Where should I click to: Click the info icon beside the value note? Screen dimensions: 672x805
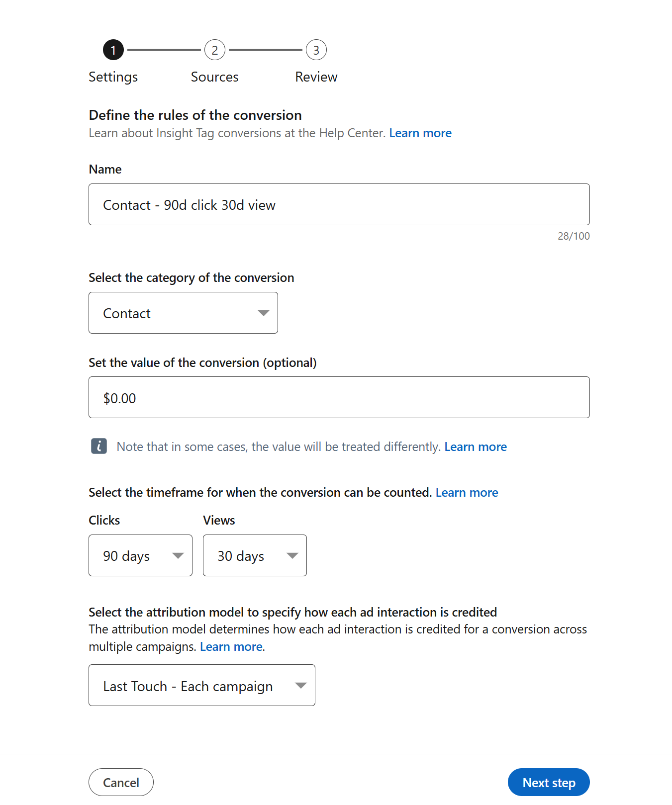(x=99, y=446)
